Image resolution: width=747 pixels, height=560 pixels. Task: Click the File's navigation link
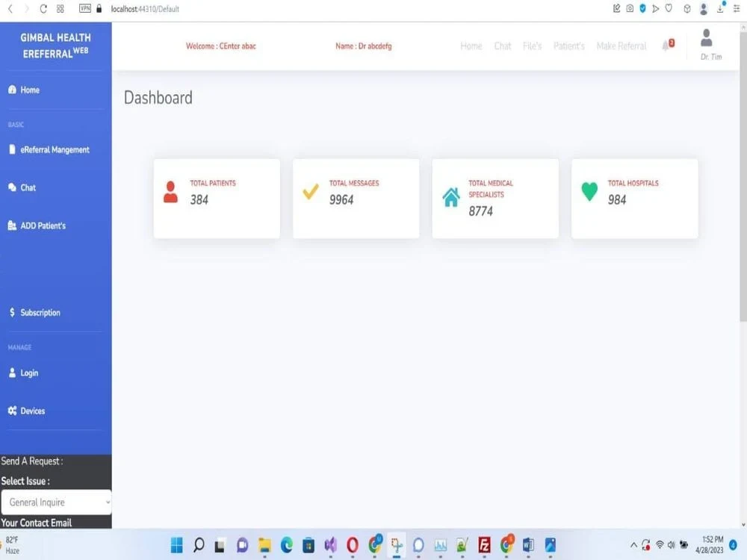click(x=533, y=46)
